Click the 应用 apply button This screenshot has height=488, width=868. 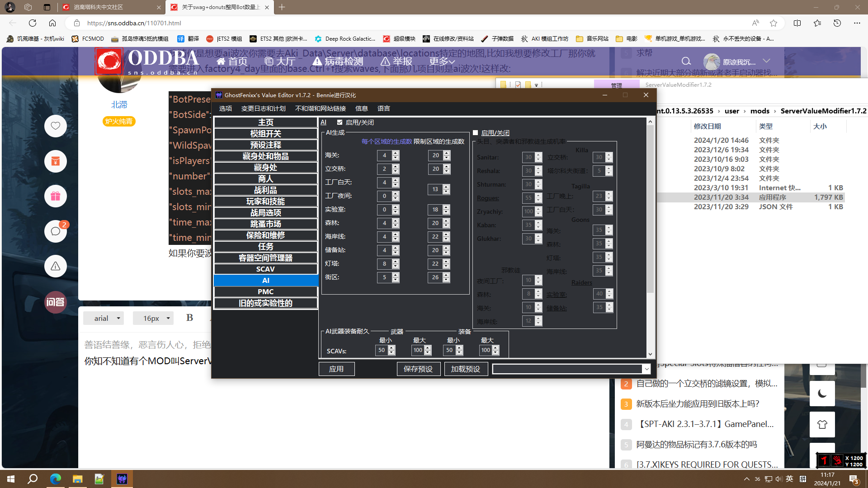click(x=336, y=369)
